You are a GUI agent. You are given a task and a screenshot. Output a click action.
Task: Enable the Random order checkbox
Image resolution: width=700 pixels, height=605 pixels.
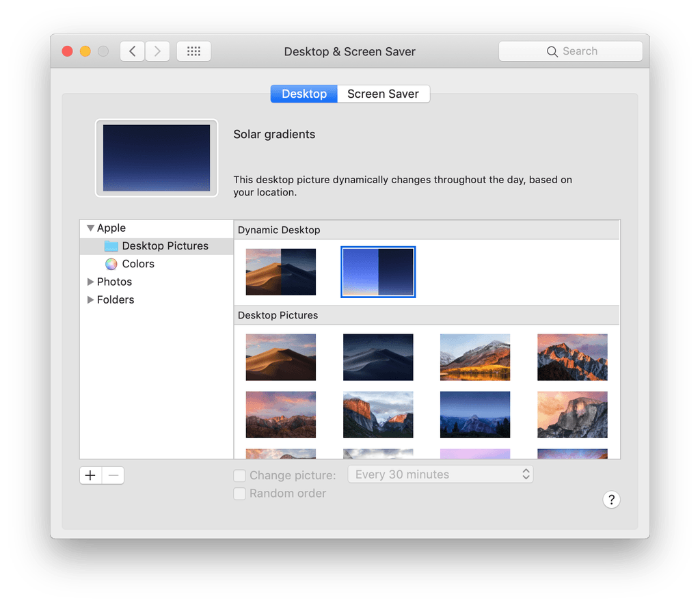pos(239,494)
